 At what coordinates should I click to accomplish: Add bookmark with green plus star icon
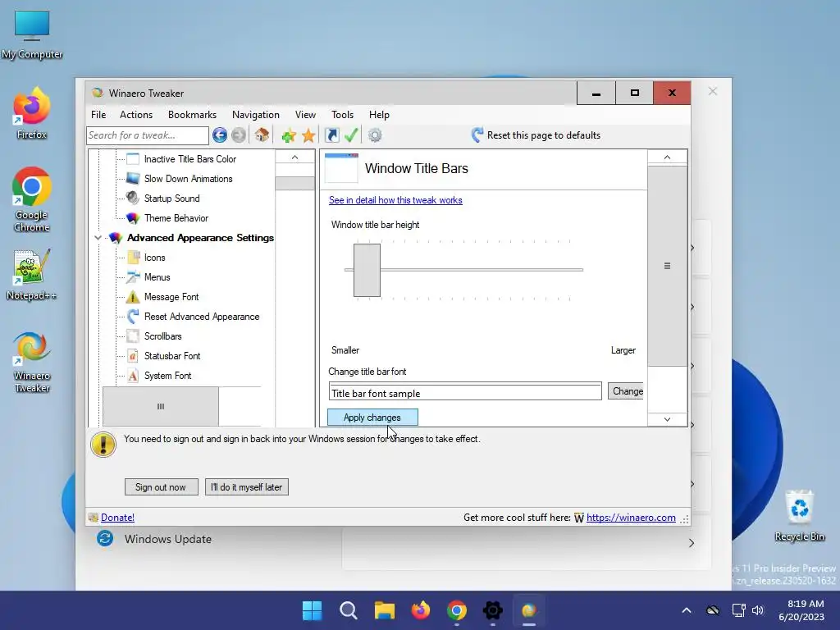tap(289, 135)
